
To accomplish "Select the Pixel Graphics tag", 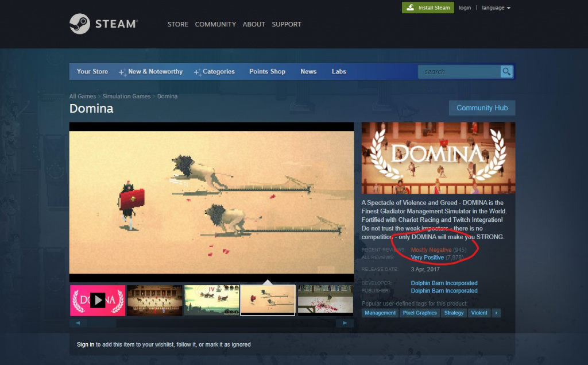I will click(x=420, y=313).
